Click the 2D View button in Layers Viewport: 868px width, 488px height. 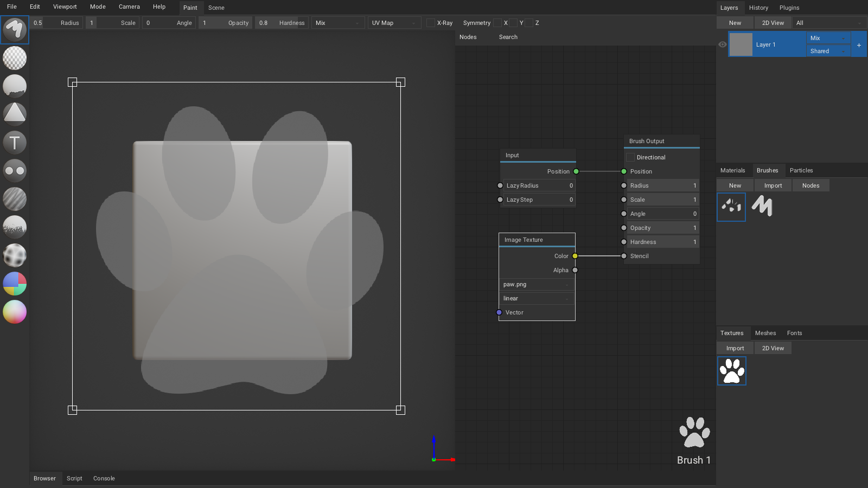773,23
